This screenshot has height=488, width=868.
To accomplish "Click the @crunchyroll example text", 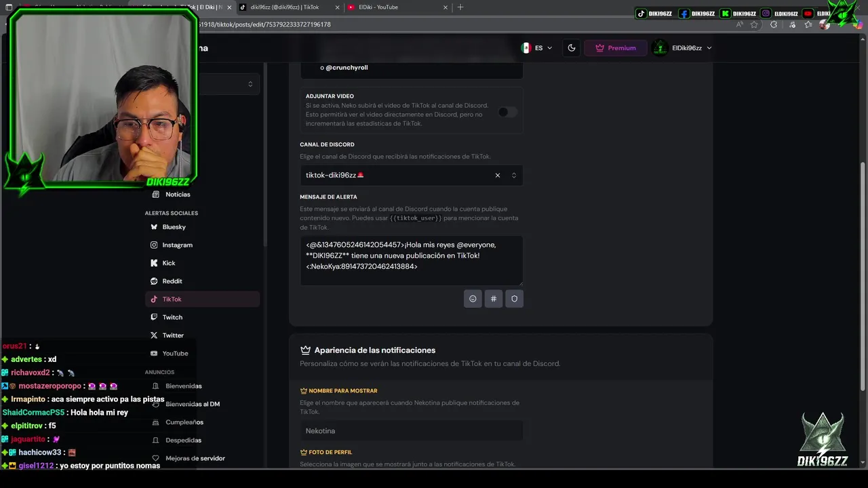I will [347, 68].
